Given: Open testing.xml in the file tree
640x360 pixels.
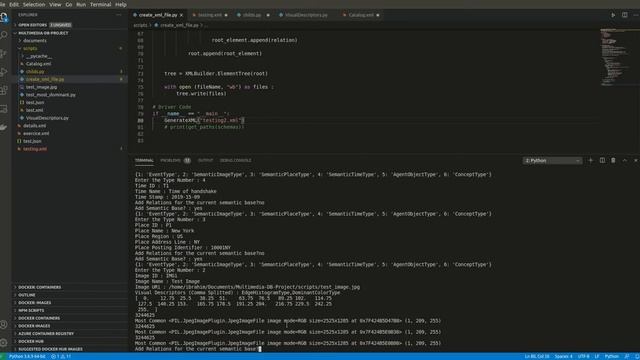Looking at the screenshot, I should click(69, 149).
